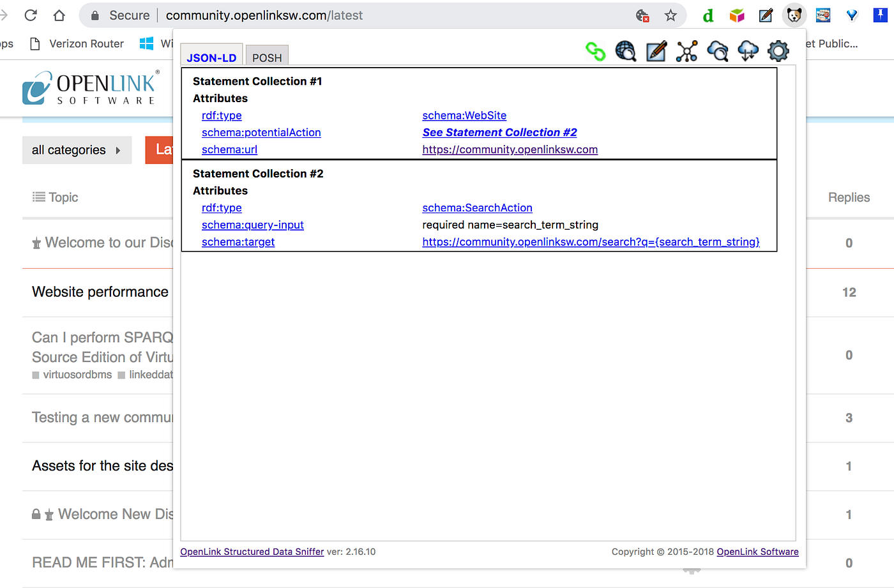Click the green chain link icon in sniffer popup

tap(595, 51)
